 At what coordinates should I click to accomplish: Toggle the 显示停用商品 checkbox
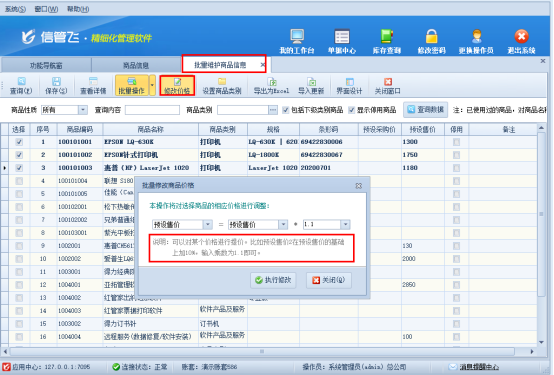click(x=351, y=110)
